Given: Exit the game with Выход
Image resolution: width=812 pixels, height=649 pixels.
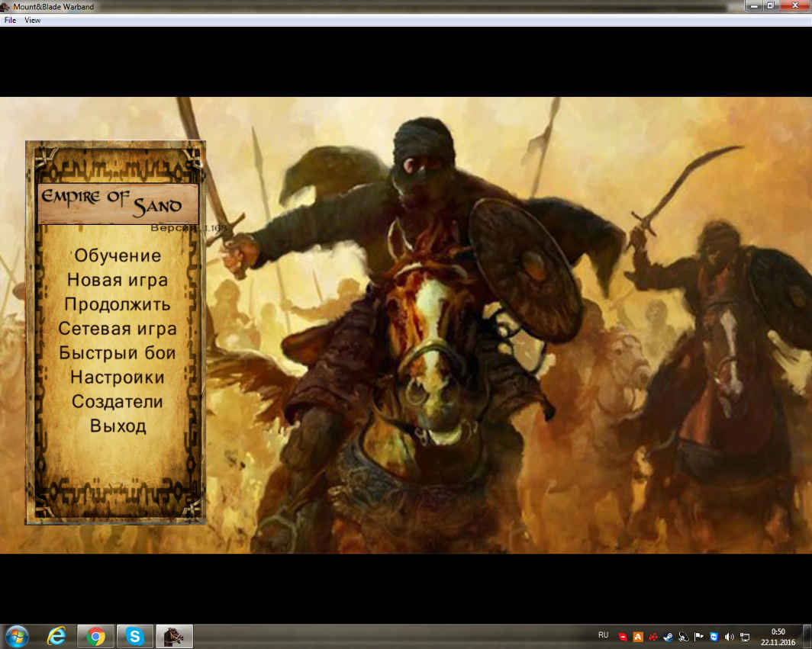Looking at the screenshot, I should click(x=118, y=426).
